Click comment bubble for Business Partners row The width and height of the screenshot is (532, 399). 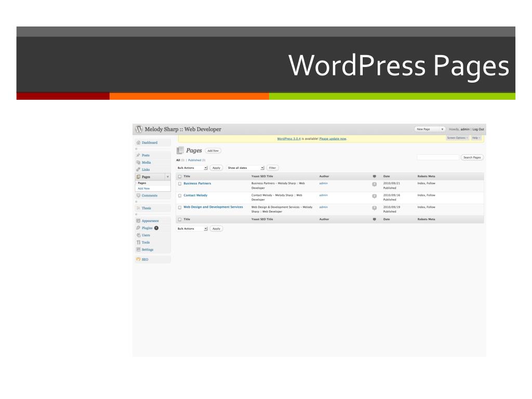[375, 184]
